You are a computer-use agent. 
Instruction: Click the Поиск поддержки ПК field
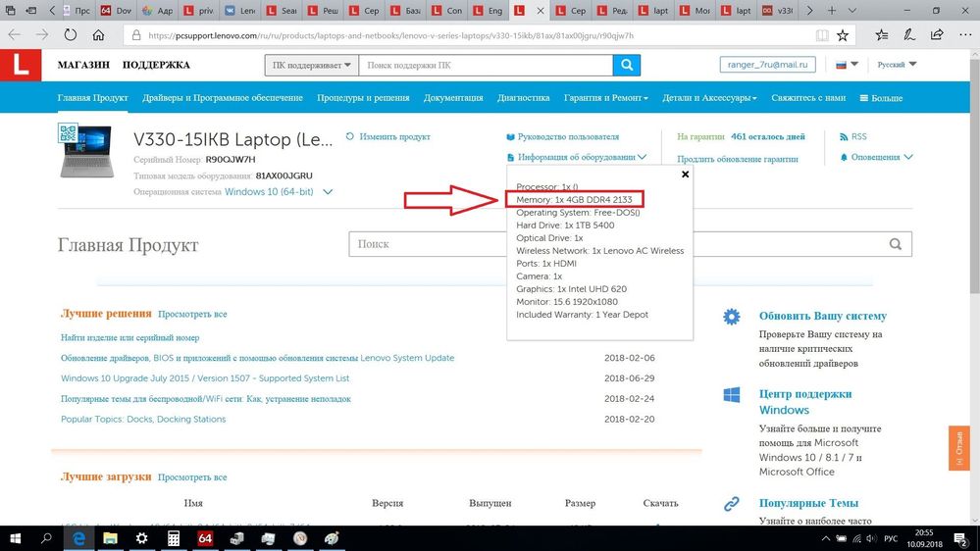pyautogui.click(x=486, y=65)
